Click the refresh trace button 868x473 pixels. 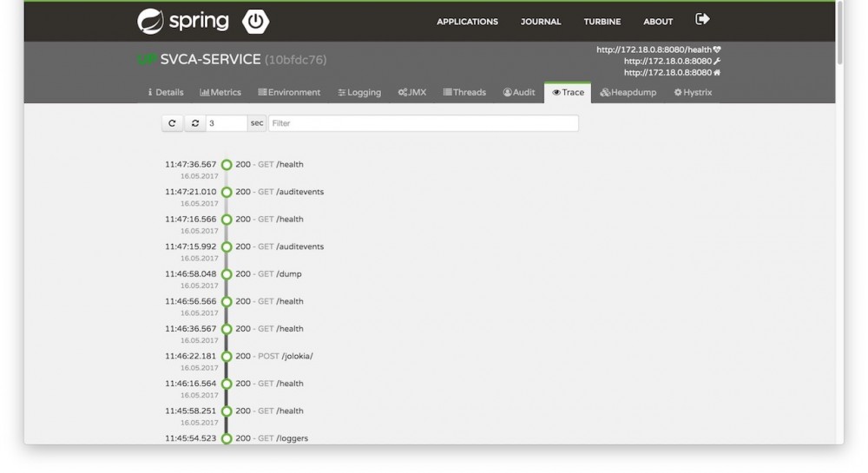tap(172, 123)
